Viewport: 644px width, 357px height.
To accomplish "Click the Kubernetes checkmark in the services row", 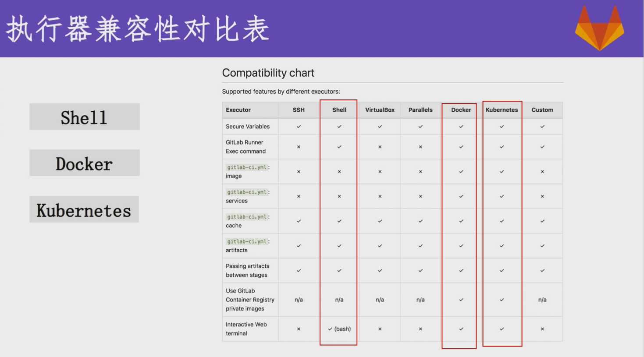I will (x=502, y=196).
